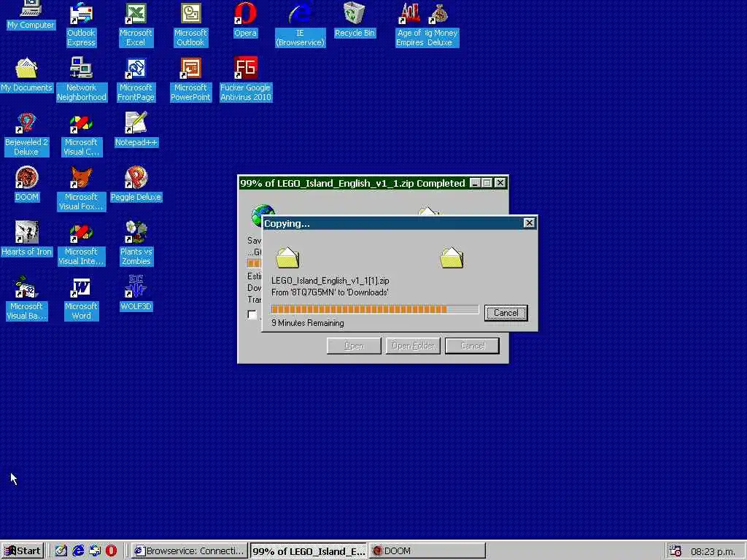Click the LEGO_Island_English_v1_1[1].zip filename text
747x560 pixels.
click(x=330, y=281)
